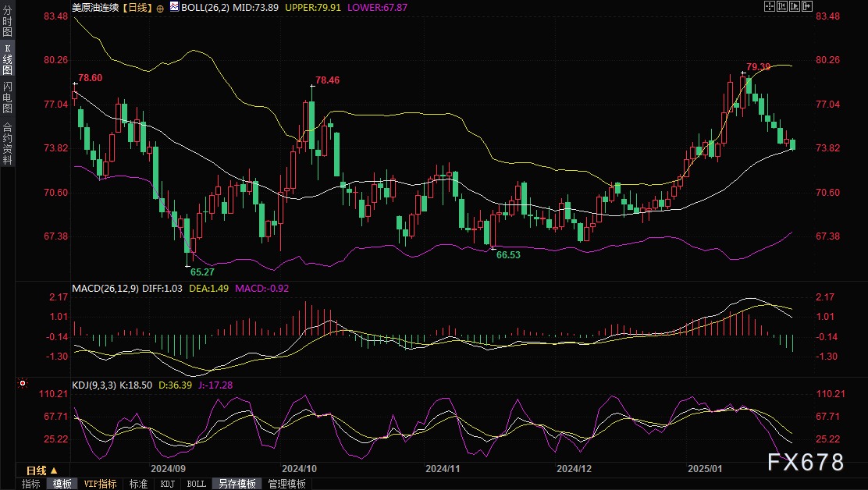Click the 另存模板 button

pos(237,484)
